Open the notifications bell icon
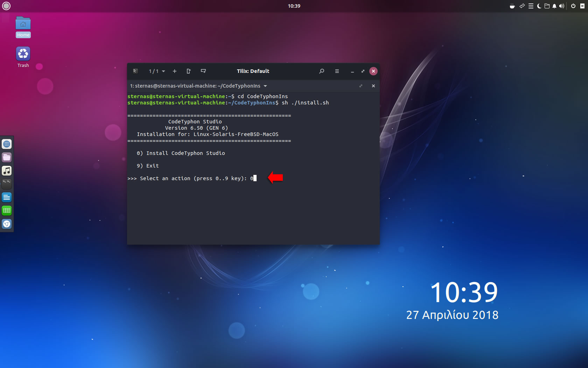This screenshot has height=368, width=588. point(554,6)
